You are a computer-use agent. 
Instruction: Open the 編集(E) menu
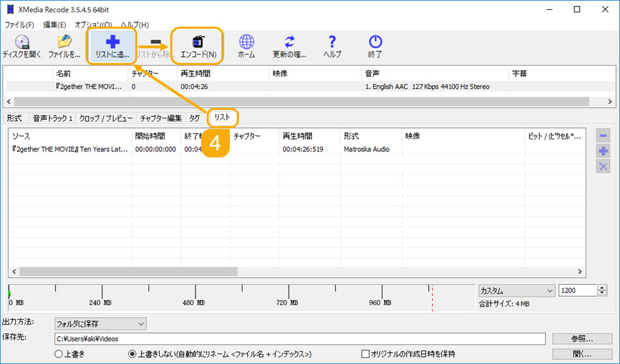click(54, 25)
